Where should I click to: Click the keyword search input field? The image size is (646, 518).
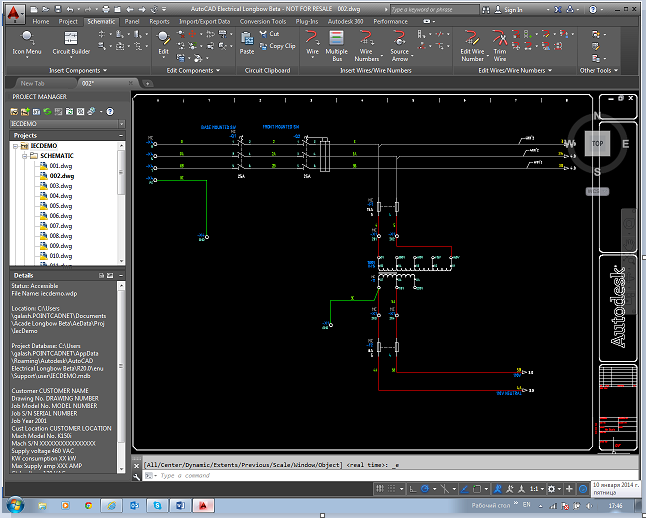pos(435,9)
